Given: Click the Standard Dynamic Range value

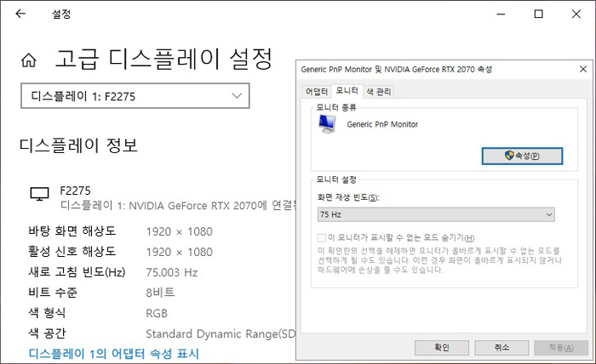Looking at the screenshot, I should coord(221,334).
